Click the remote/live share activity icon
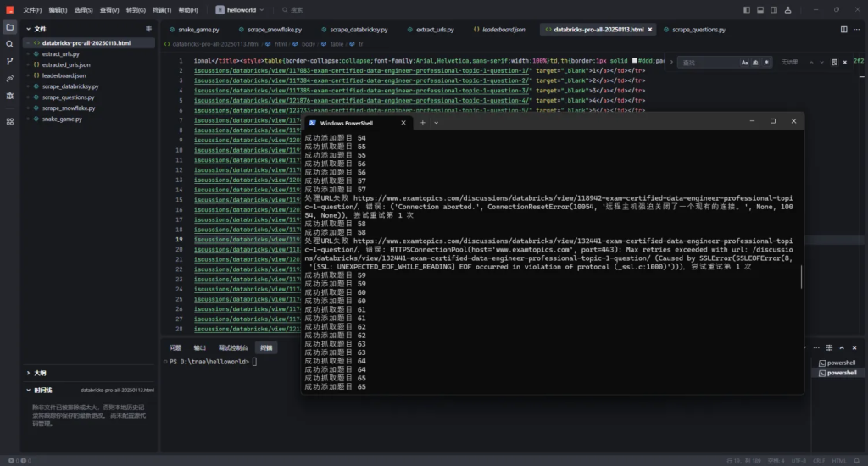 tap(9, 79)
